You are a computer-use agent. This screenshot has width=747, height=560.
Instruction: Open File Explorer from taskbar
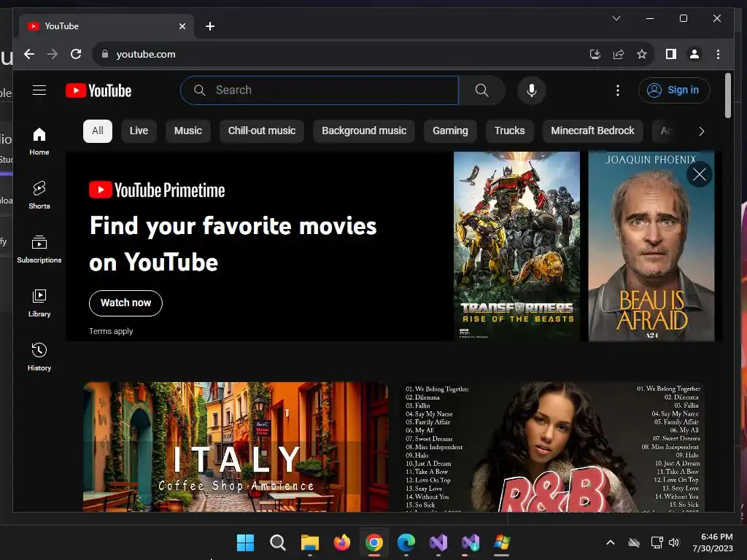(309, 542)
